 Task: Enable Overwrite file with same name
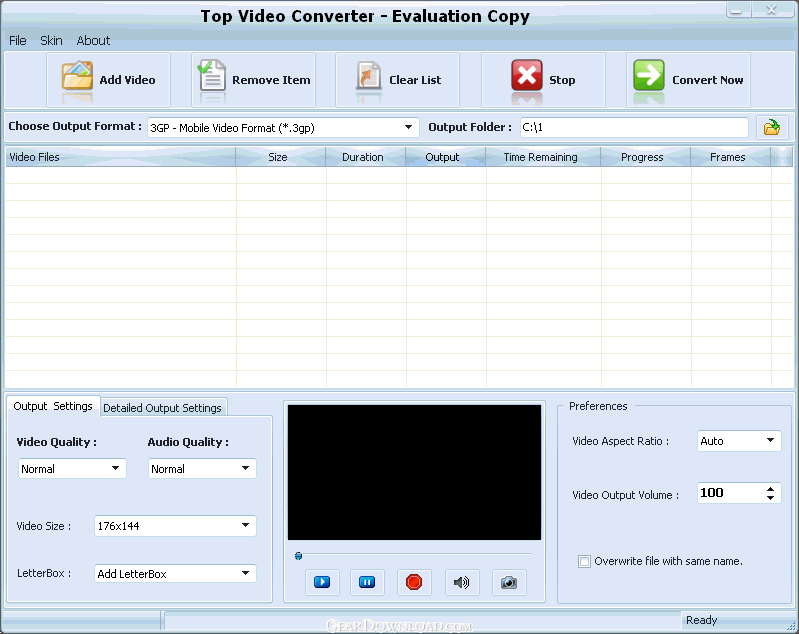click(584, 562)
